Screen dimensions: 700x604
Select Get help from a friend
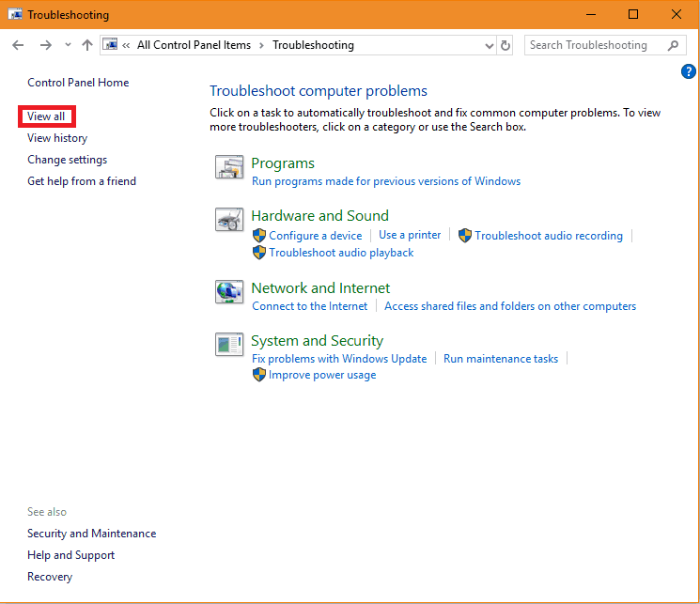pos(82,181)
